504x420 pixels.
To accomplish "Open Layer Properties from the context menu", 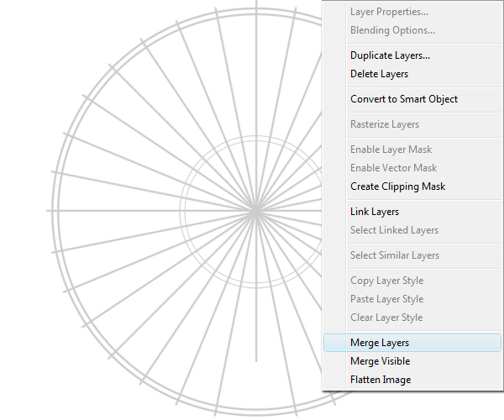I will 389,12.
